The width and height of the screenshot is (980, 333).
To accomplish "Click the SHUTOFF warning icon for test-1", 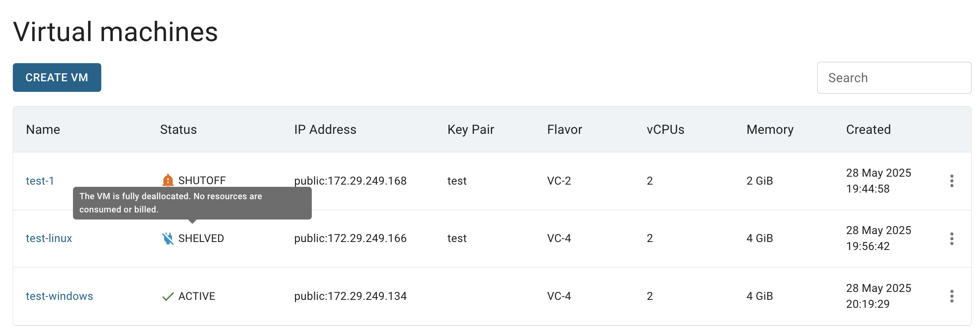I will tap(168, 180).
